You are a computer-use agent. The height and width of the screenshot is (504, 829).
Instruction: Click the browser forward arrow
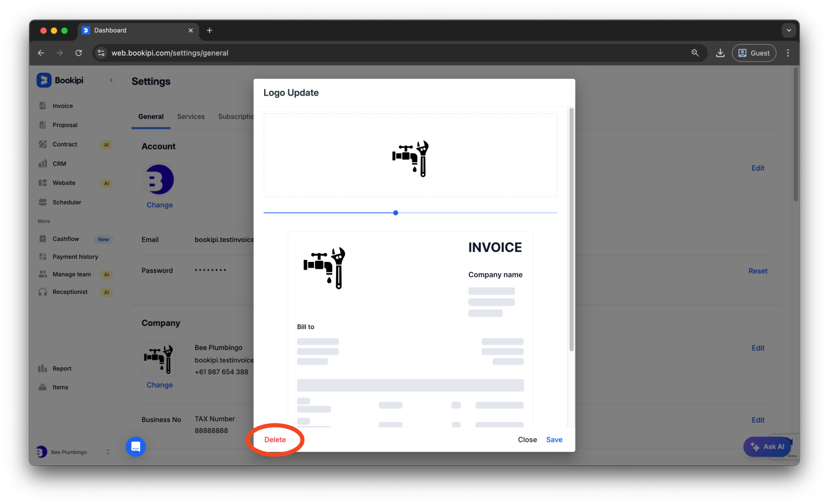(x=60, y=53)
